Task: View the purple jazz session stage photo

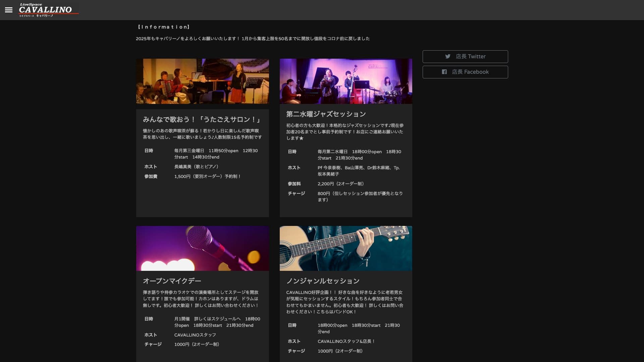Action: (x=346, y=81)
